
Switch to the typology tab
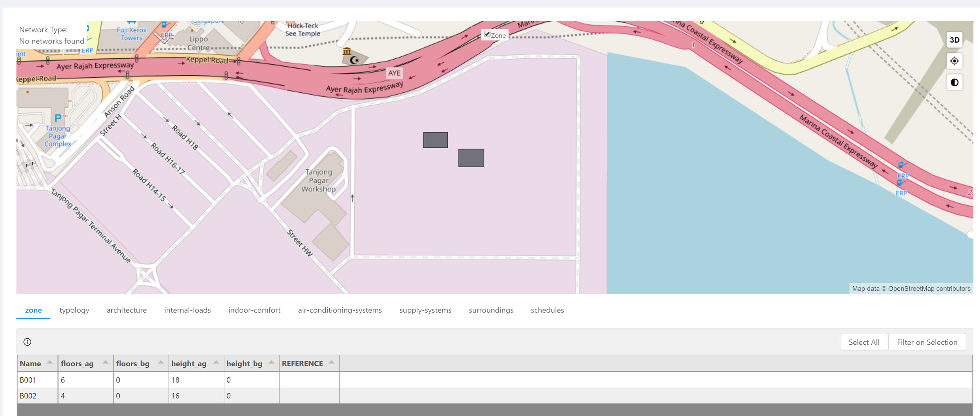coord(74,310)
